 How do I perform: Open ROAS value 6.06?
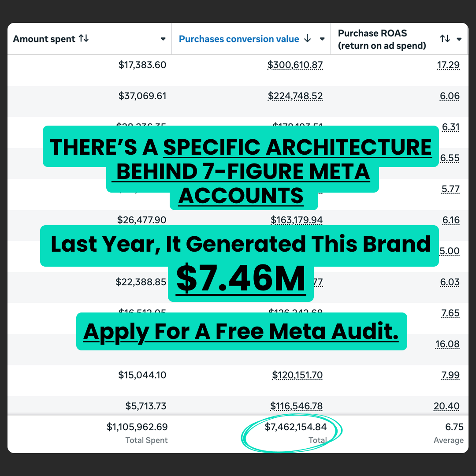coord(450,96)
